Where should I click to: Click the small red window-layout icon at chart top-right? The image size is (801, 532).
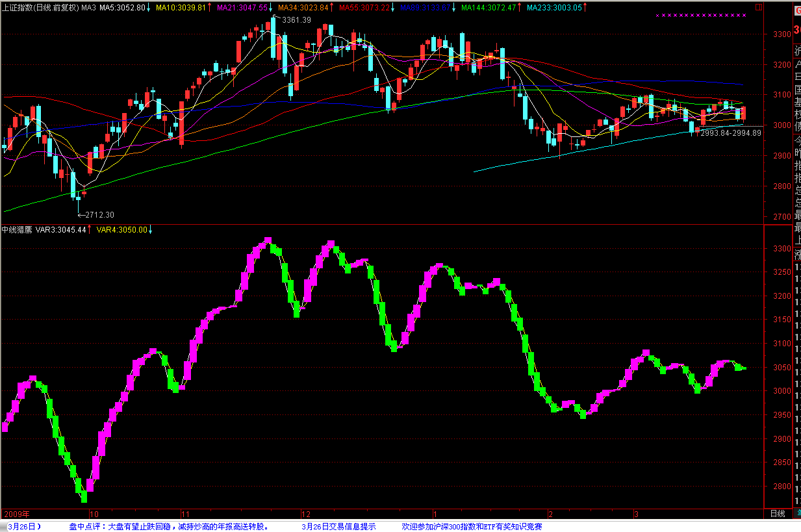pos(758,8)
